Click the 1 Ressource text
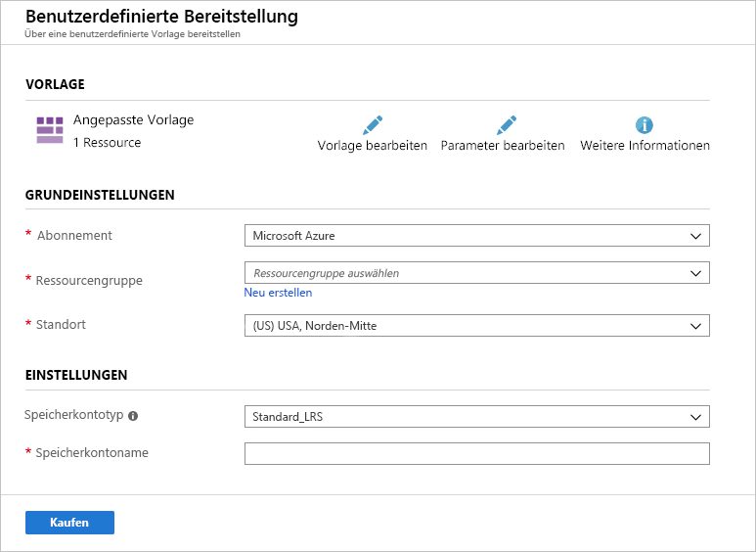756x552 pixels. pos(107,142)
